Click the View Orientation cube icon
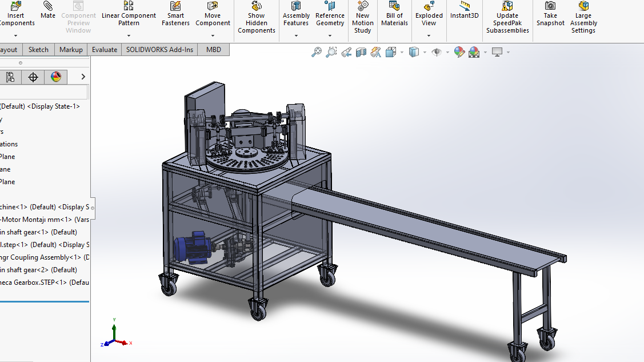The width and height of the screenshot is (644, 362). [x=391, y=52]
